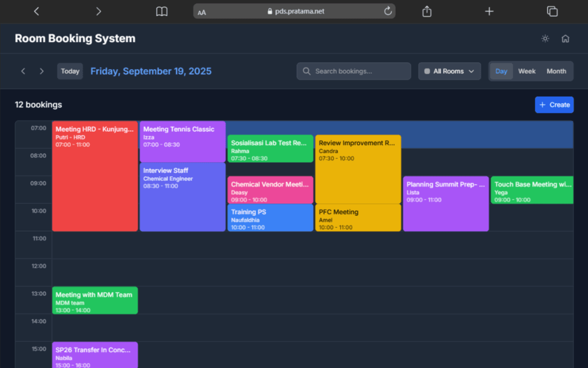Focus the Search bookings field

click(x=354, y=71)
